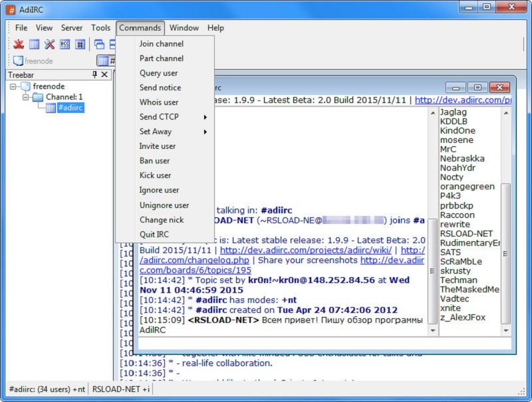Click the chat scrollbar up arrow
Screen dimensions: 532x402
click(433, 113)
